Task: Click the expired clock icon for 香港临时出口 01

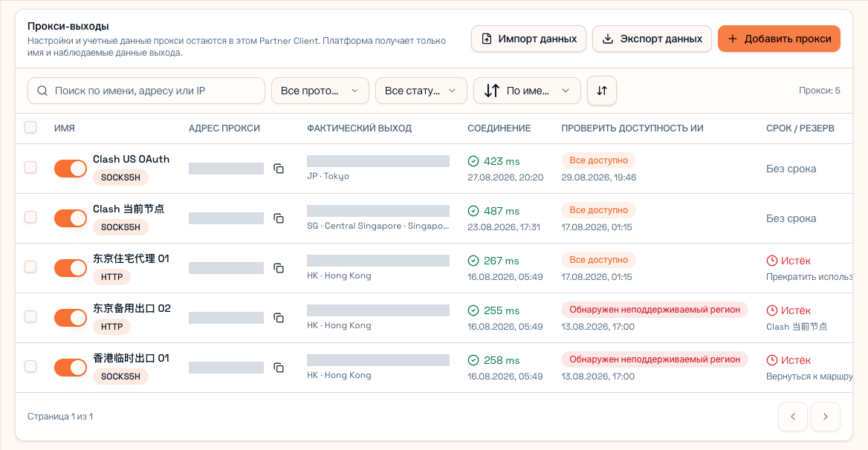Action: (771, 360)
